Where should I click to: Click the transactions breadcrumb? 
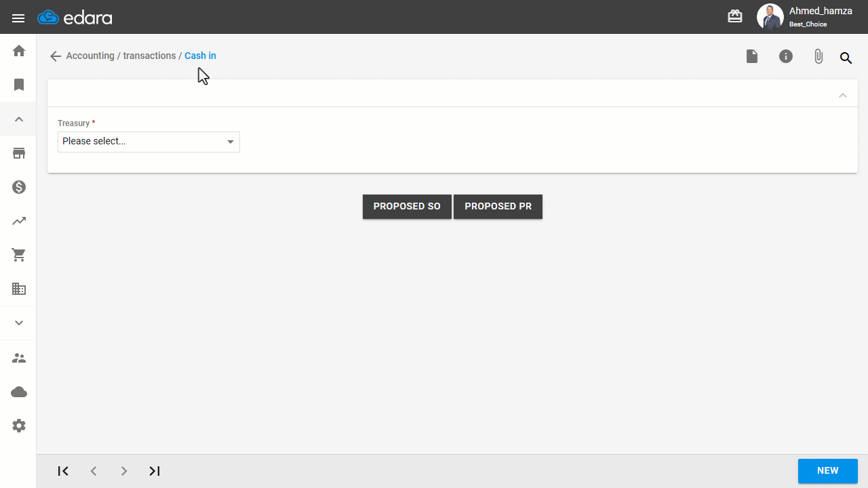(x=149, y=56)
